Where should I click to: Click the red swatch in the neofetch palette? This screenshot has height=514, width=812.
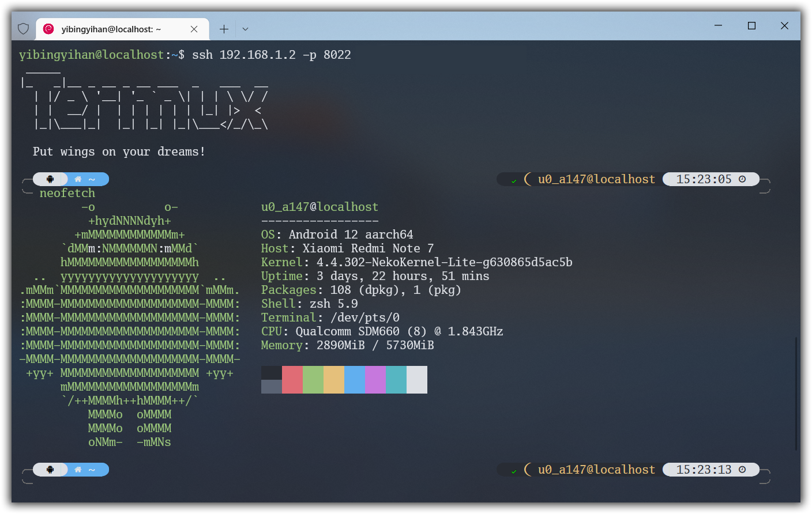tap(292, 379)
